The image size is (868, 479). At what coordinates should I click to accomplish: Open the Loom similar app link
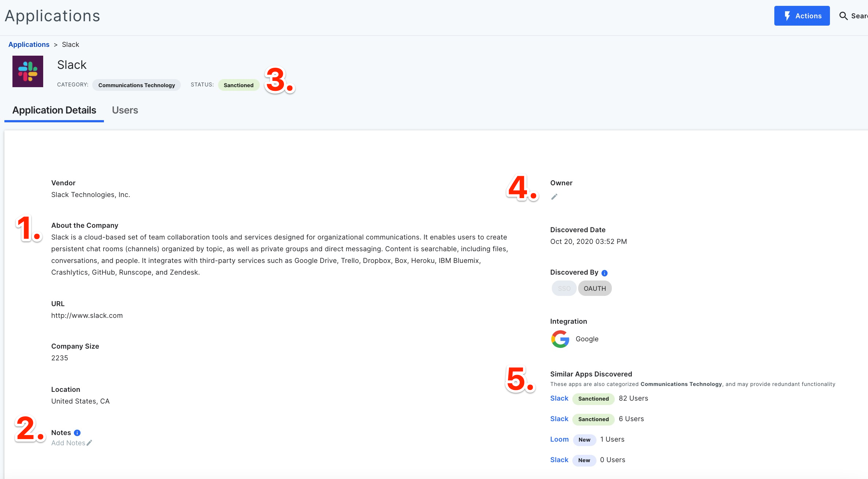coord(559,439)
